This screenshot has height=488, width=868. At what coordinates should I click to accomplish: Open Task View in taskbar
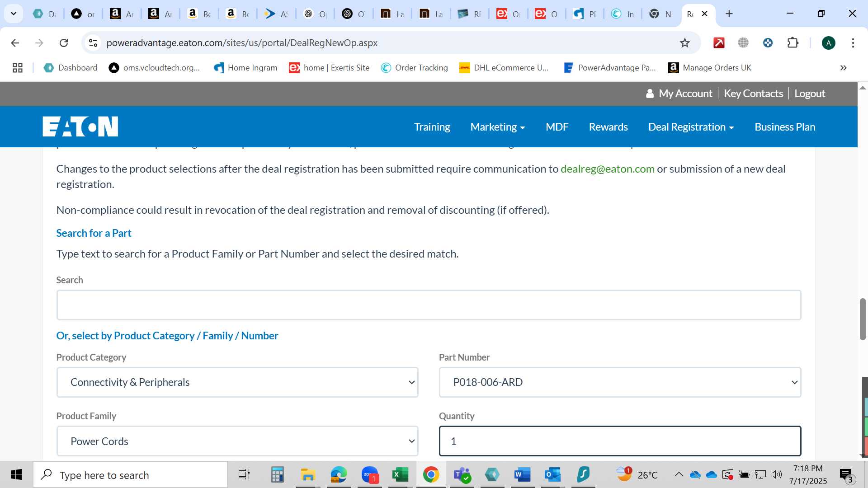pyautogui.click(x=244, y=475)
